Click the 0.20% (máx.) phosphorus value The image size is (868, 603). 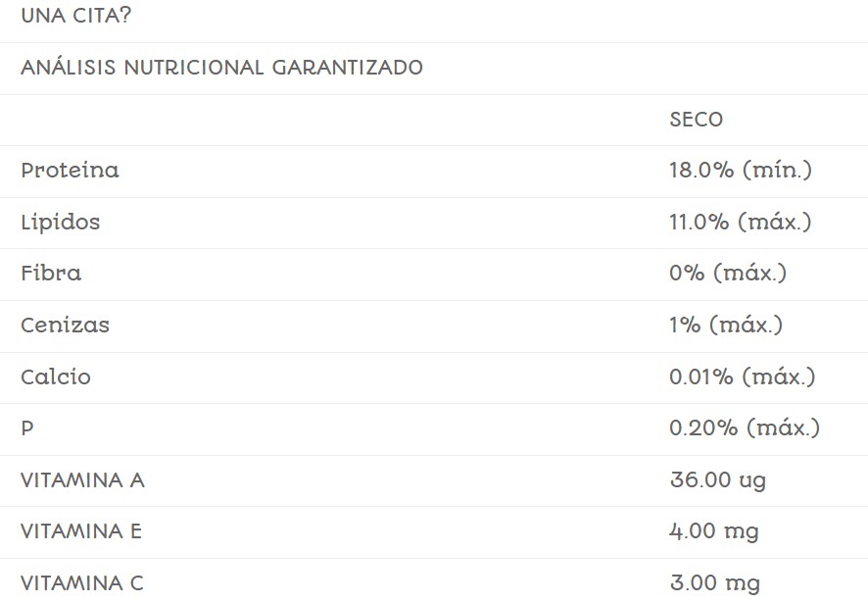745,428
